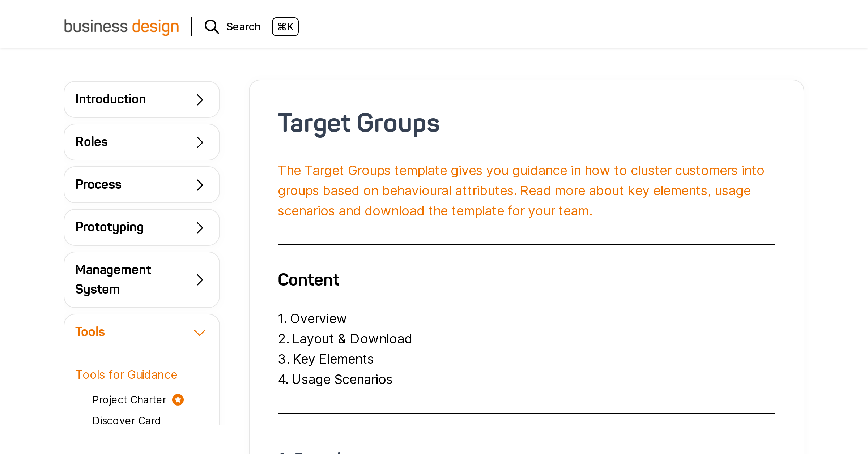The width and height of the screenshot is (868, 454).
Task: Select Tools for Guidance in the sidebar
Action: [x=126, y=375]
